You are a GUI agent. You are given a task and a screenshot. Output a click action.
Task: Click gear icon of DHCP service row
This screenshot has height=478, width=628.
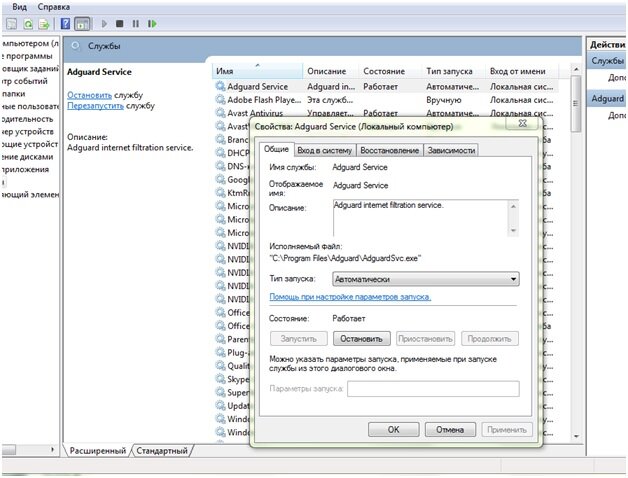coord(220,153)
